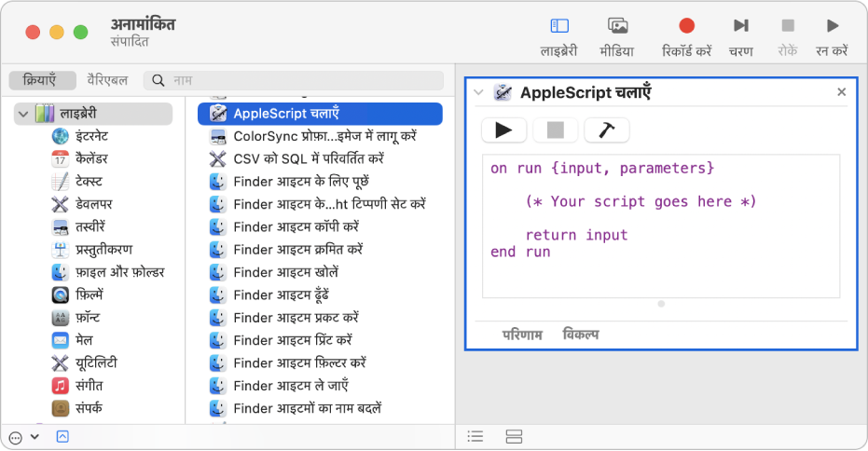Select Finder आइटम के...ht टिप्पणी सेट करें

coord(320,204)
